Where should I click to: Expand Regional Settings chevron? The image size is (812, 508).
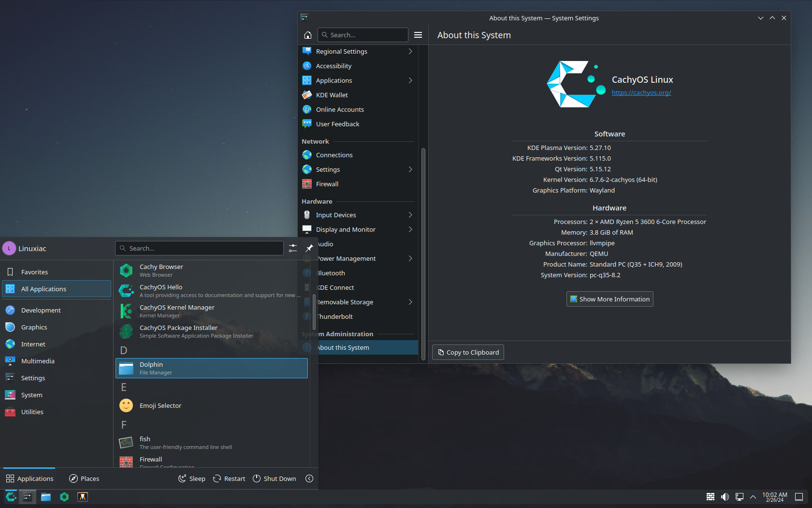click(x=410, y=51)
